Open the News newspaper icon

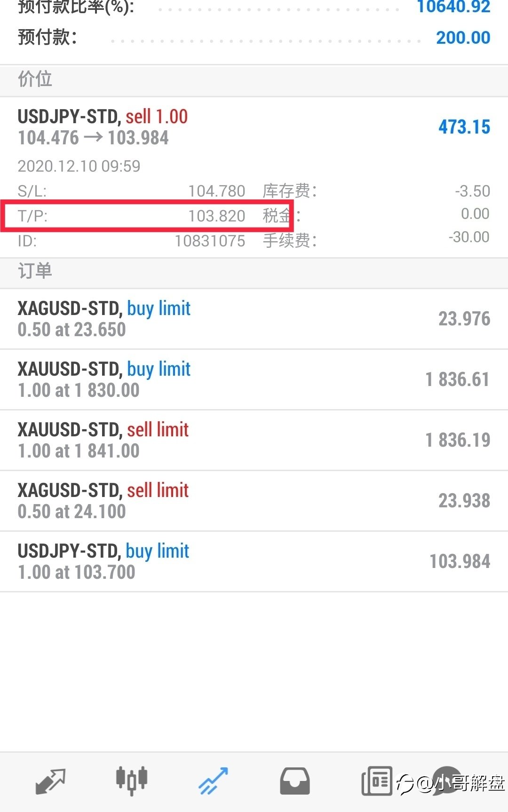pyautogui.click(x=376, y=781)
